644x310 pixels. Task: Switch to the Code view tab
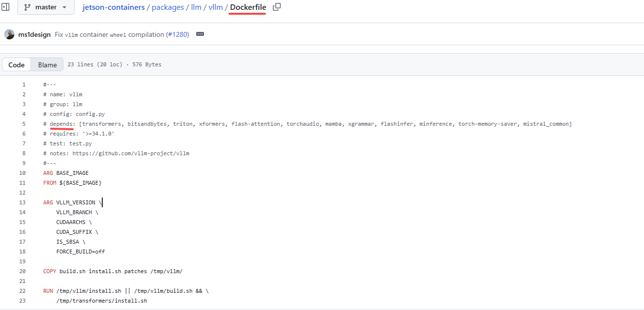pos(16,65)
